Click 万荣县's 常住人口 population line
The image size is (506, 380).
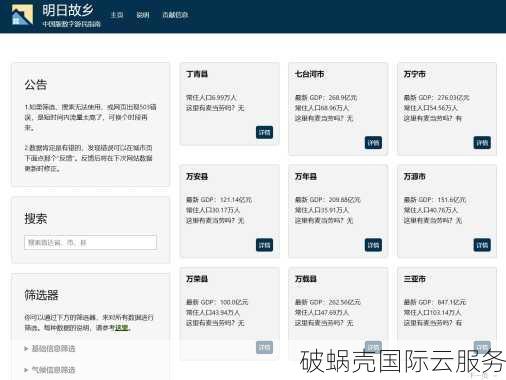tap(213, 313)
